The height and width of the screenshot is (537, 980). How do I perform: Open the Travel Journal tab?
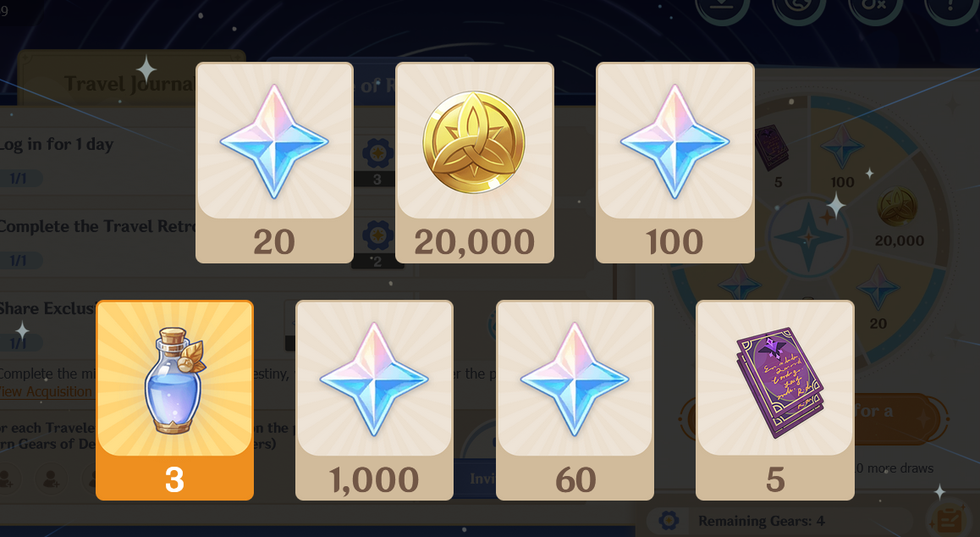[128, 83]
